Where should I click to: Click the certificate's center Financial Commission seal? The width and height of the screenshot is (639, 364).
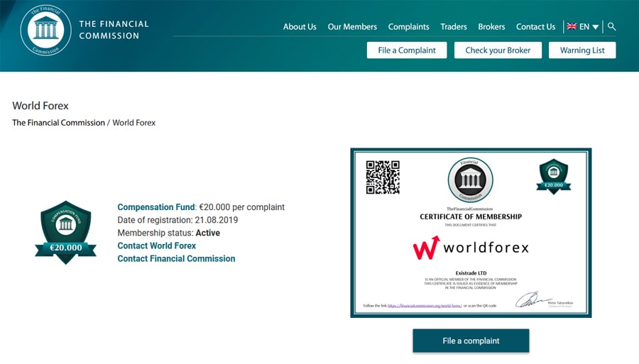[470, 180]
